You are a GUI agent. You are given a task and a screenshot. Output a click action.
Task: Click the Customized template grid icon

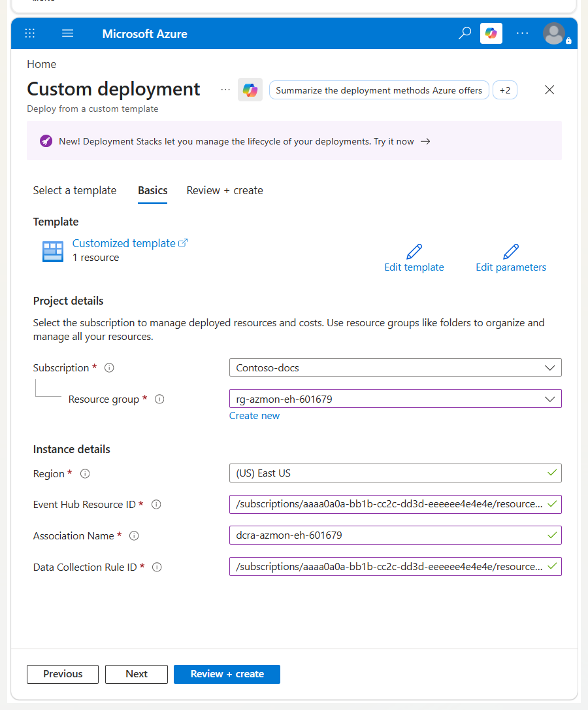[x=53, y=251]
